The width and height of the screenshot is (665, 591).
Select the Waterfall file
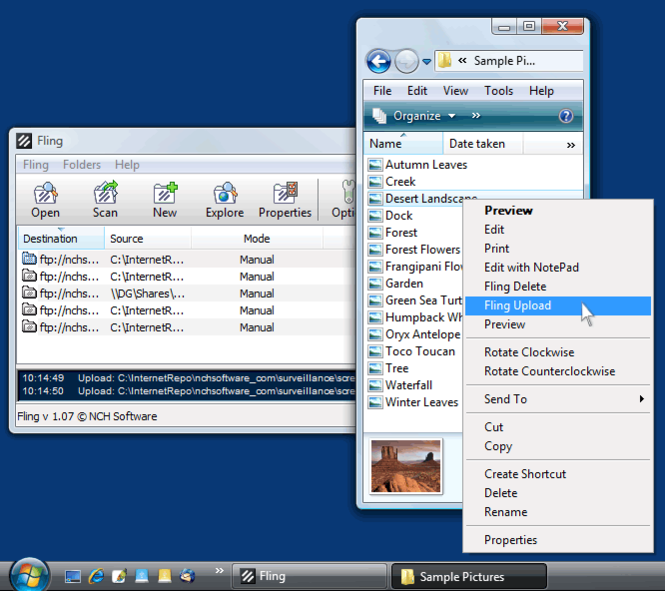click(x=400, y=385)
